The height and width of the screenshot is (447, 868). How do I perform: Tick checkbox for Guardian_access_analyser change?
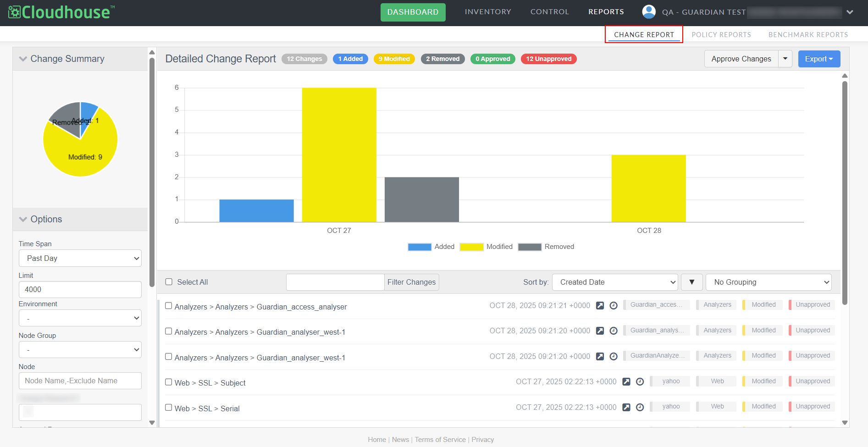[169, 306]
